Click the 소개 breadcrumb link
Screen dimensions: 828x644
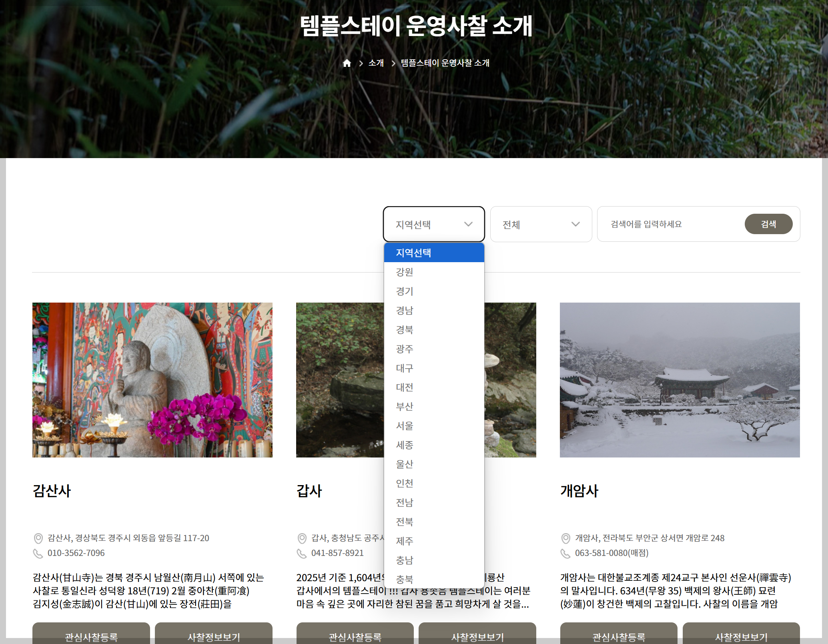pyautogui.click(x=376, y=63)
